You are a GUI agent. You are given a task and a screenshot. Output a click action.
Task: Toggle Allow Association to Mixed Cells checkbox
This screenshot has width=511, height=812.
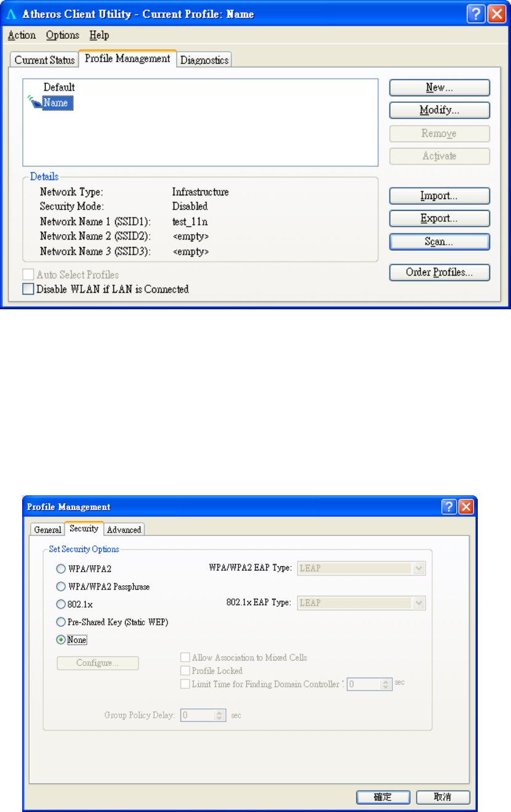pyautogui.click(x=185, y=657)
